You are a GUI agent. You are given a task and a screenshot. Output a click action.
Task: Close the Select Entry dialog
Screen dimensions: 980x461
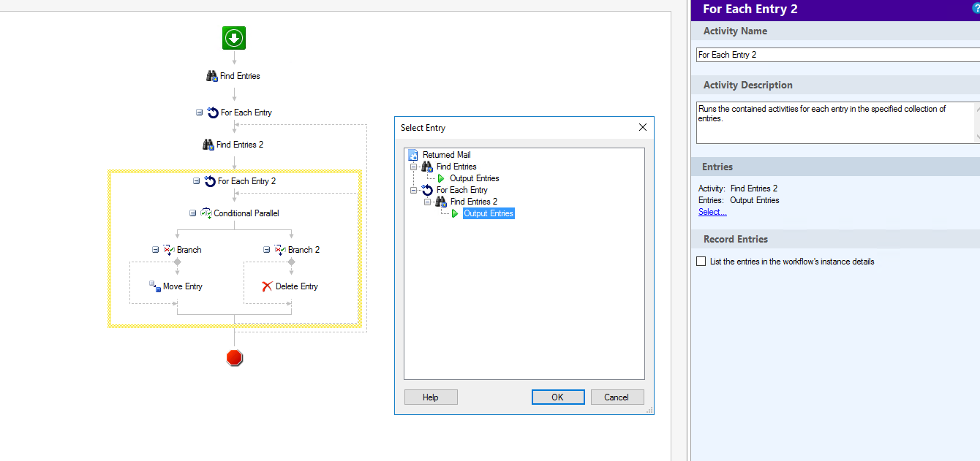coord(643,127)
